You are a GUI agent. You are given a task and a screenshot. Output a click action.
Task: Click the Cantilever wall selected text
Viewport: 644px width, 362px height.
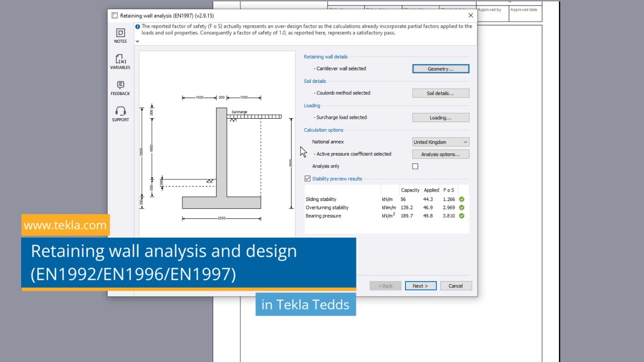341,68
